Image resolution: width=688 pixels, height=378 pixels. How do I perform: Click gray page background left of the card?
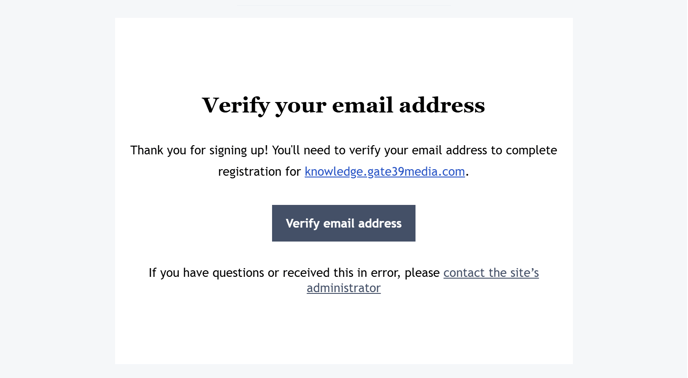[x=57, y=189]
